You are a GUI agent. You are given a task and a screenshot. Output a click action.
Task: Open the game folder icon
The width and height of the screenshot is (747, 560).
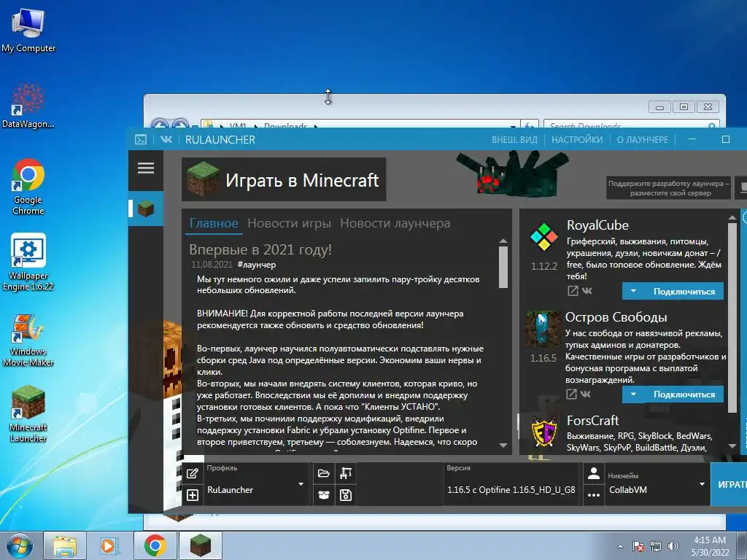click(323, 473)
